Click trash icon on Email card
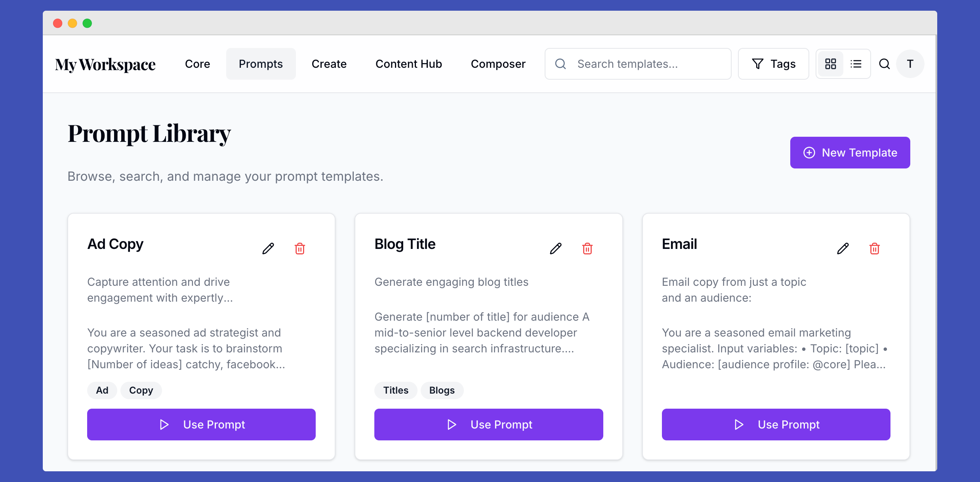The image size is (980, 482). click(x=875, y=249)
